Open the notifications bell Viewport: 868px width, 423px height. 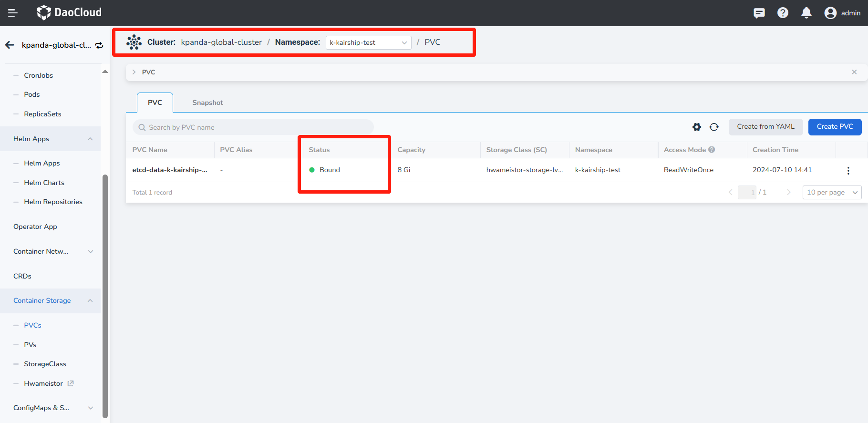coord(806,13)
